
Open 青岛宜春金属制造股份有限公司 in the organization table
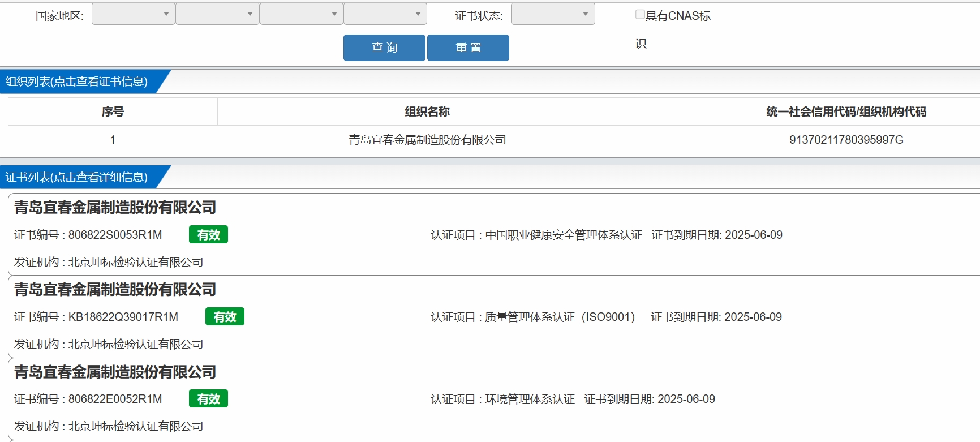(x=427, y=140)
